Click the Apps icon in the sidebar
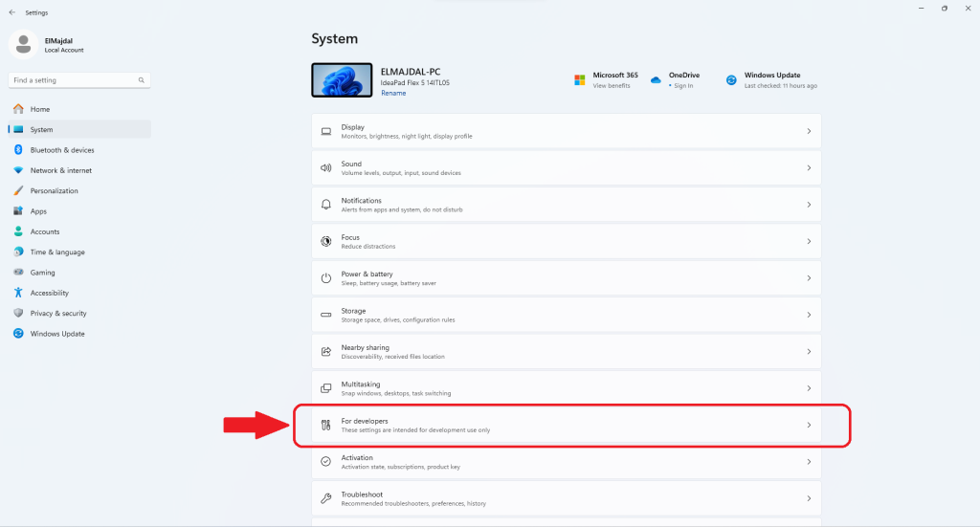This screenshot has width=980, height=527. pyautogui.click(x=18, y=211)
